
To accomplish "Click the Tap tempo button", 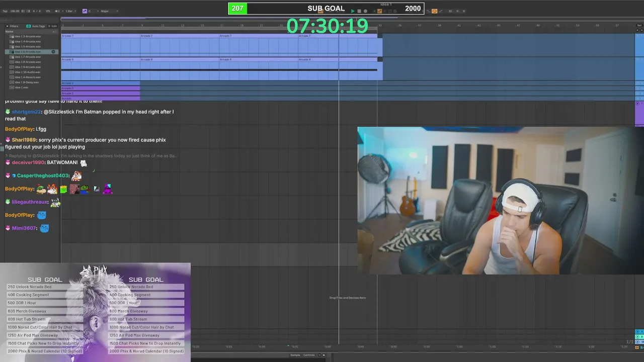I will coord(5,11).
